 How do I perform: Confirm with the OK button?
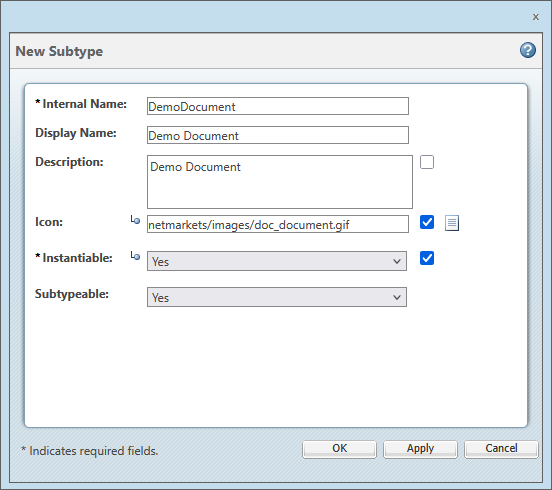(x=339, y=449)
